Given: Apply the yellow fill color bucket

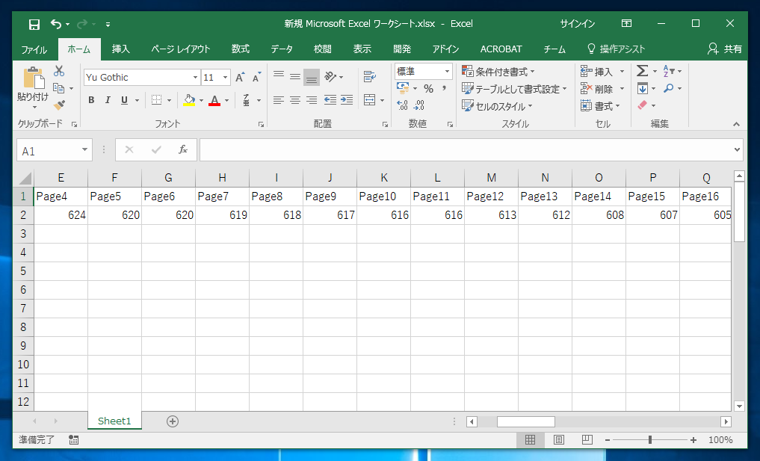Looking at the screenshot, I should coord(189,100).
